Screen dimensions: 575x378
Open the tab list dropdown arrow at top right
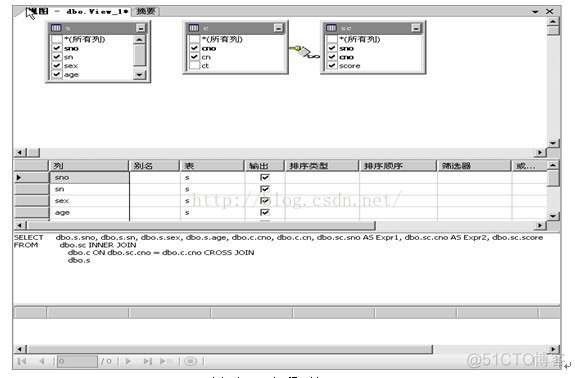tap(535, 12)
